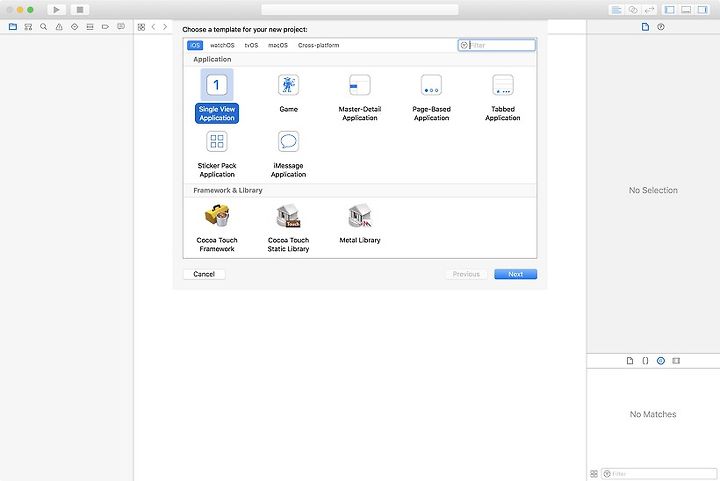Viewport: 720px width, 481px height.
Task: Open the Report navigator speech icon
Action: pos(121,27)
